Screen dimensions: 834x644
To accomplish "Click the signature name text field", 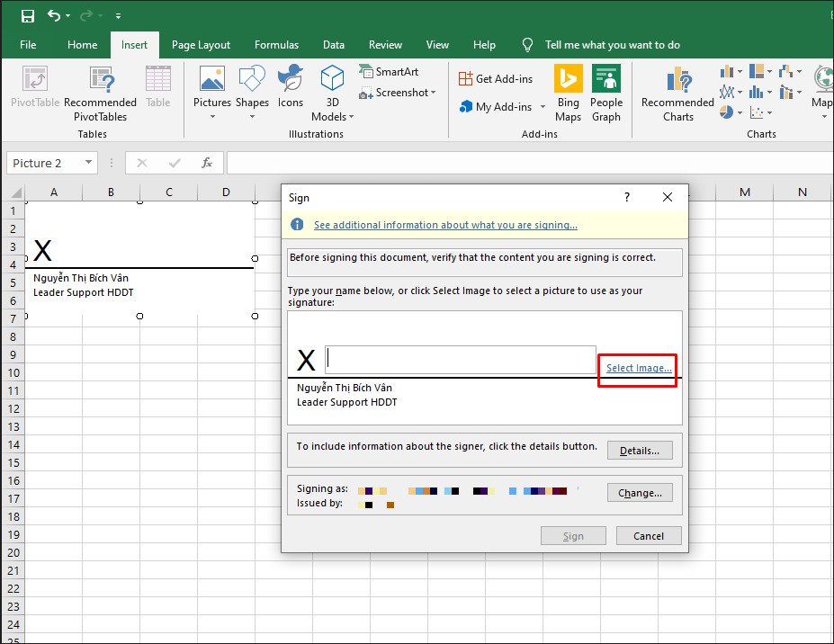I will point(461,360).
